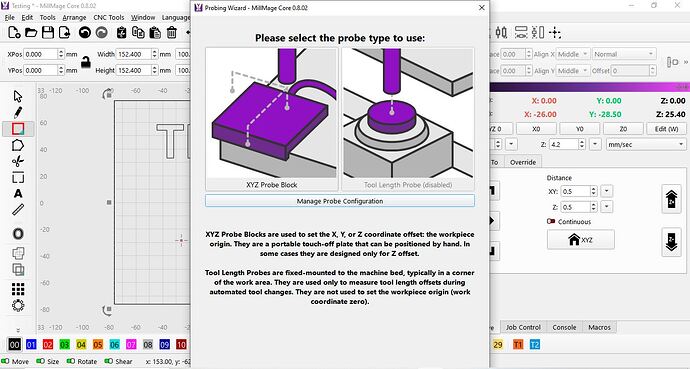Click the Home XYZ button

pos(581,240)
